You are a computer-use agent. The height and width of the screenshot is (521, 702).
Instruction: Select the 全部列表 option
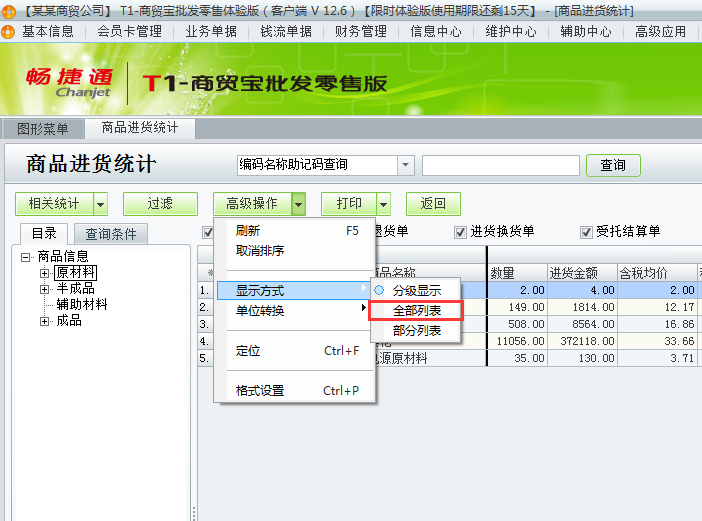point(416,311)
